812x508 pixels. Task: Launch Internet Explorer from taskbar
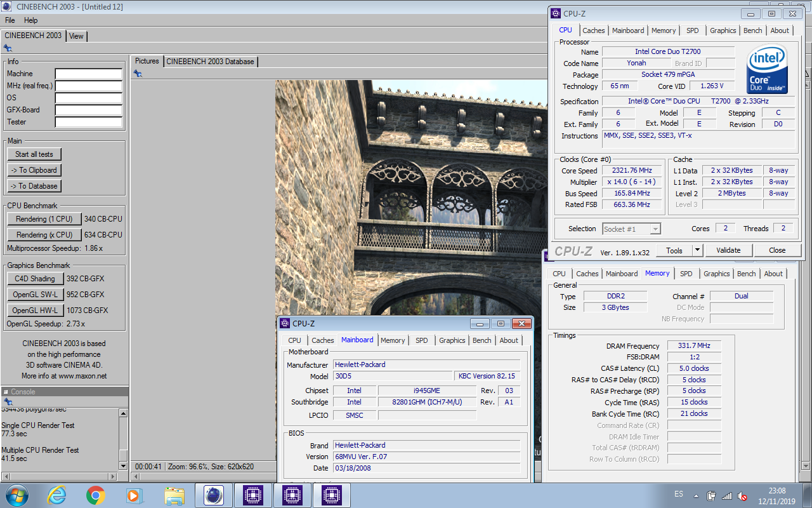coord(56,495)
